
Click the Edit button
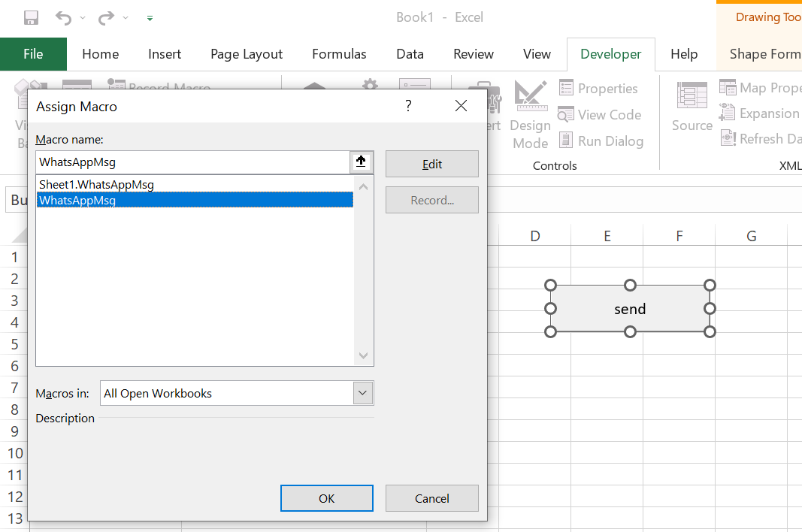click(x=432, y=165)
